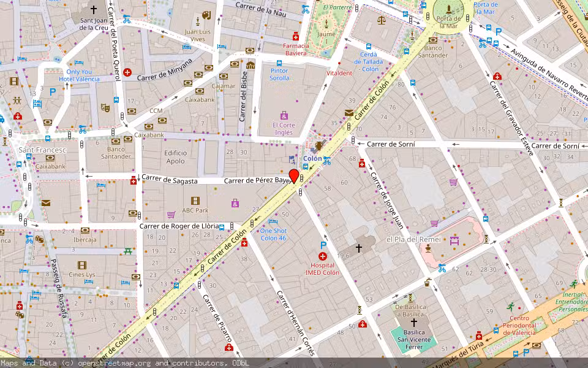Click the red map marker near Carrer de Pérez Bayer
The image size is (588, 368).
[293, 175]
